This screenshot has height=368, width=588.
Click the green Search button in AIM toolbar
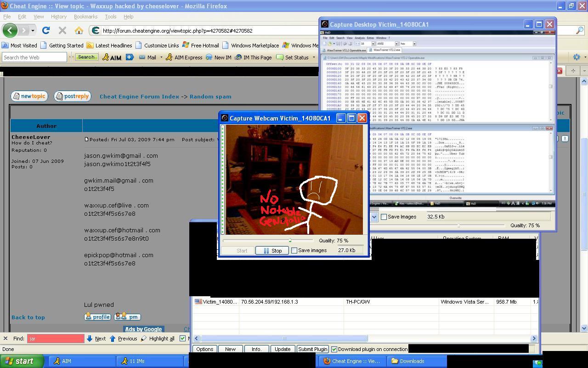(86, 57)
